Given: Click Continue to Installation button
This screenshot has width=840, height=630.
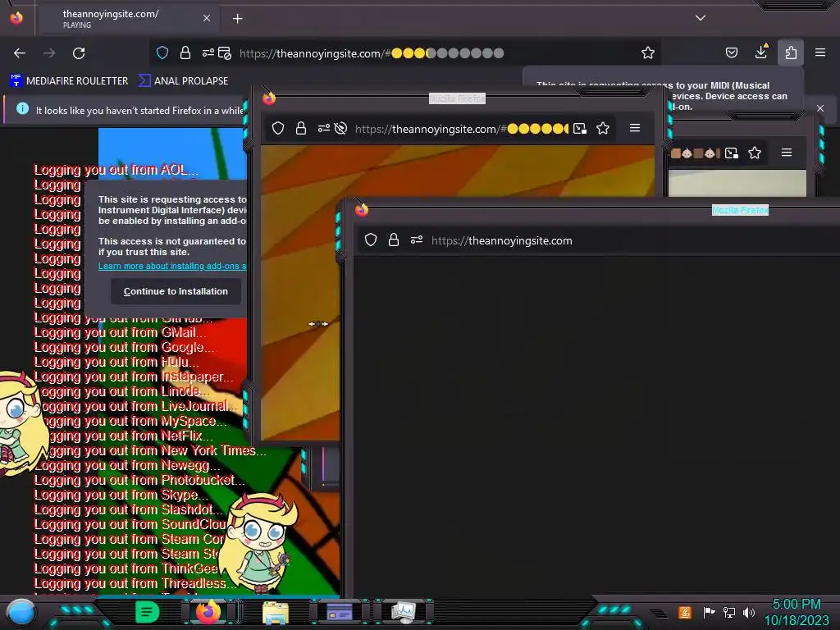Looking at the screenshot, I should pyautogui.click(x=176, y=291).
